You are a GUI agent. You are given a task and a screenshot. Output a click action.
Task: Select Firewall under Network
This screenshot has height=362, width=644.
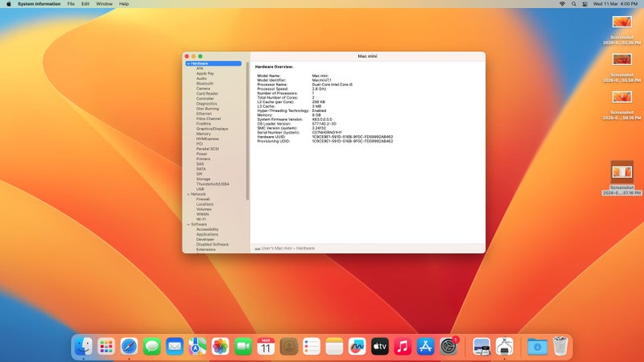(x=203, y=199)
